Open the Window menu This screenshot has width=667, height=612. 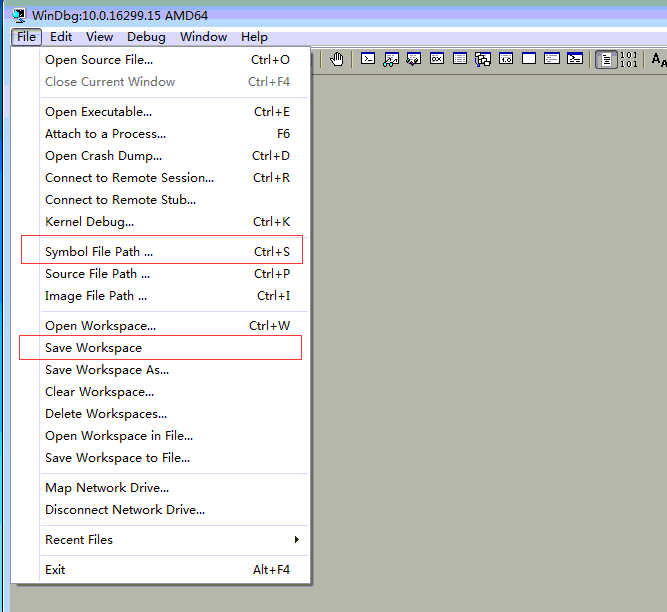[203, 37]
